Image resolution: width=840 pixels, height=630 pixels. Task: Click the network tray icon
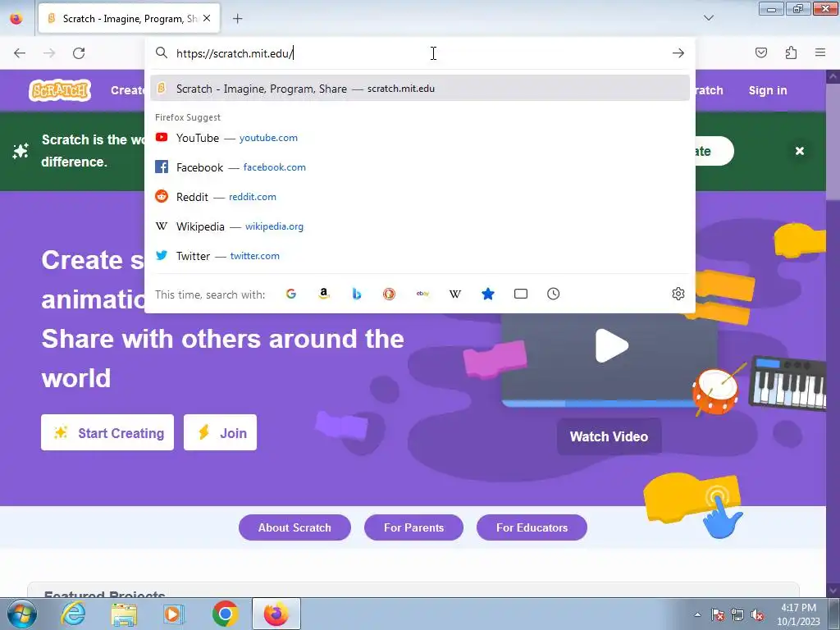(737, 615)
